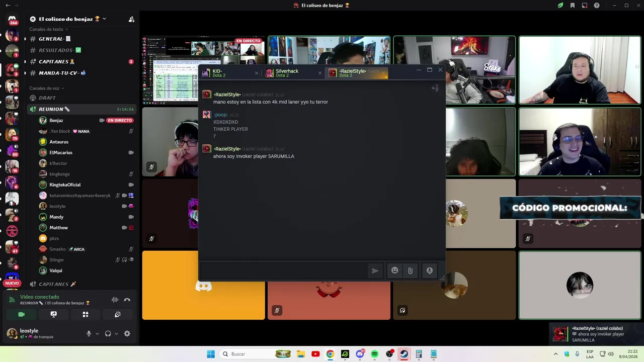The width and height of the screenshot is (644, 362).
Task: Deafen audio with the headphones icon
Action: click(x=108, y=333)
